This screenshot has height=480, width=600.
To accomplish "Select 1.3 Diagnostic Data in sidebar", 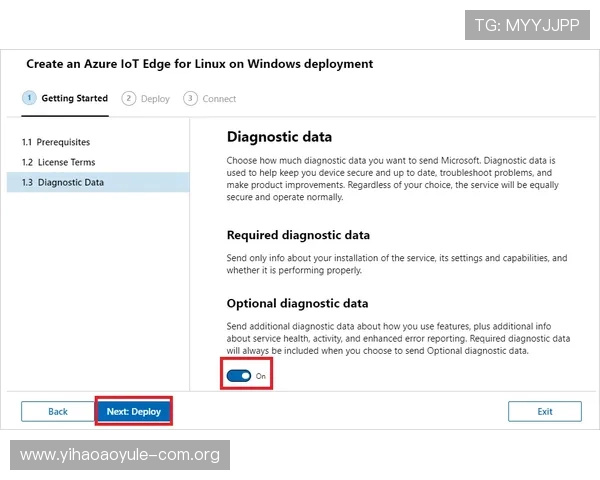I will (98, 182).
